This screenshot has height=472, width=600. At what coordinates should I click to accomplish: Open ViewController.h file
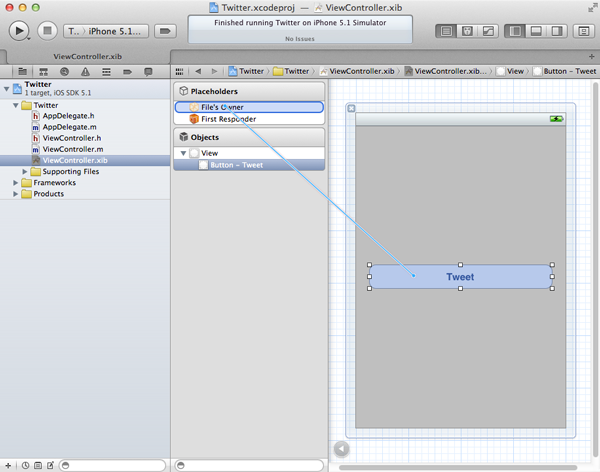(x=85, y=138)
